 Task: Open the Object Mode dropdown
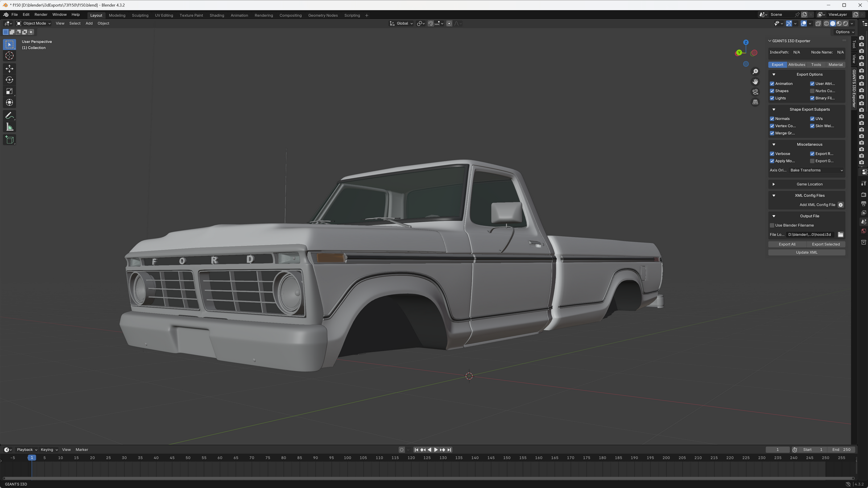pyautogui.click(x=34, y=24)
